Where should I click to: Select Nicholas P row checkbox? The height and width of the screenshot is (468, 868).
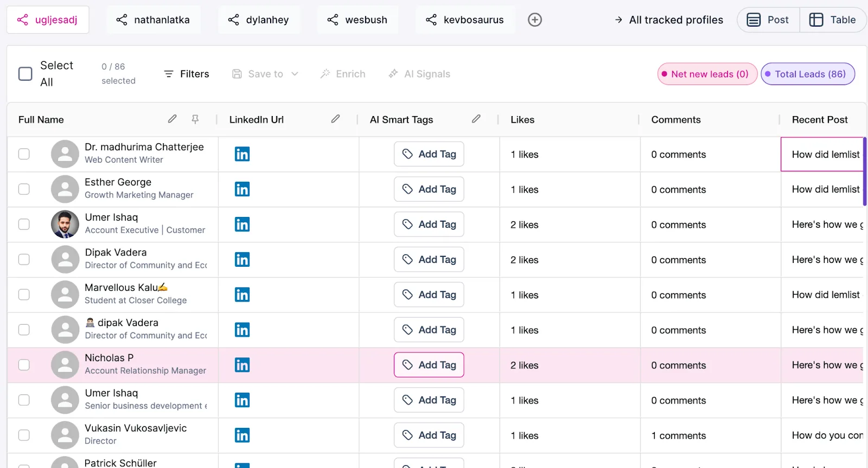tap(24, 365)
